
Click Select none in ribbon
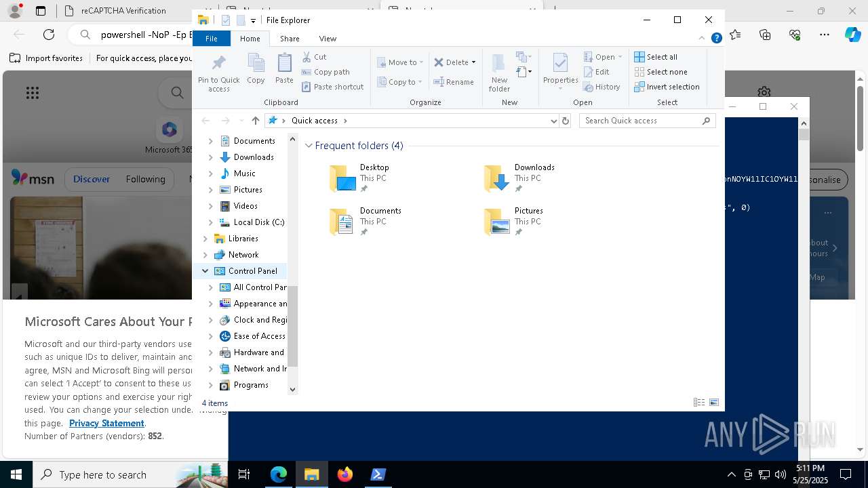(x=660, y=72)
